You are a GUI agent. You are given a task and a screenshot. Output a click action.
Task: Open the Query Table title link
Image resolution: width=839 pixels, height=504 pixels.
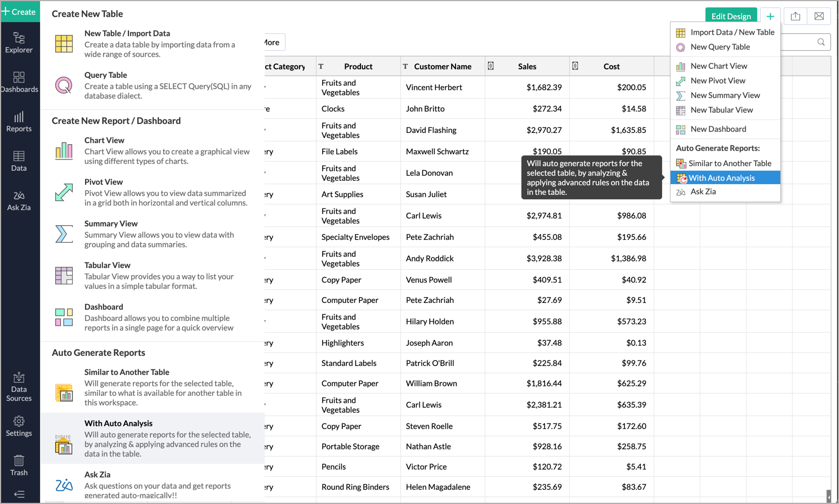106,75
